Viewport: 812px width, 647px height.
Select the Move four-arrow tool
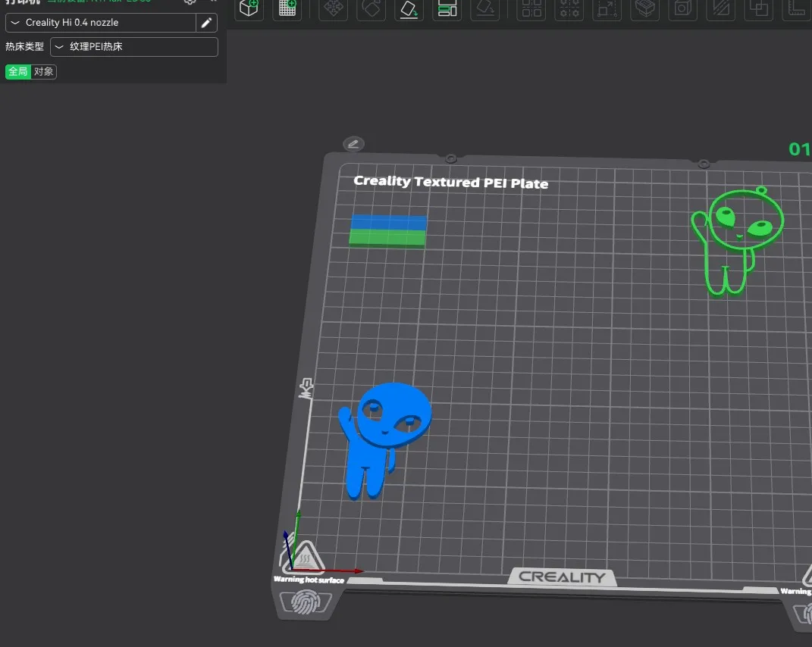point(334,9)
